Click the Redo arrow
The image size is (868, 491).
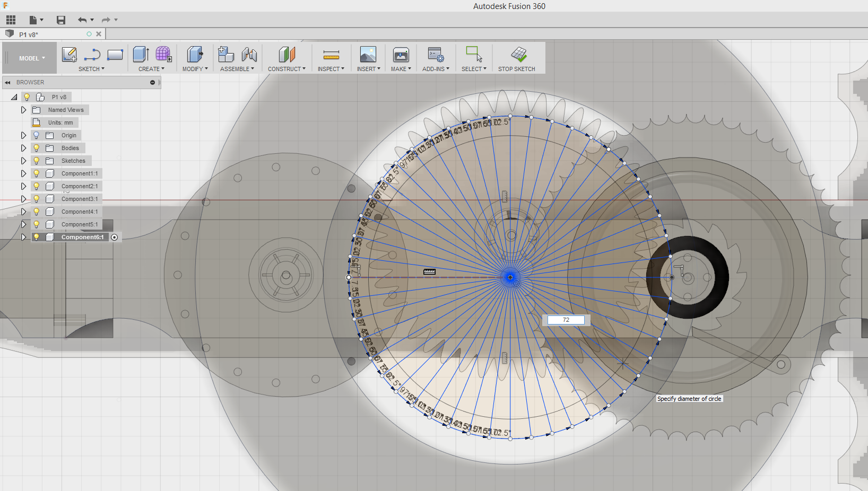[x=106, y=20]
